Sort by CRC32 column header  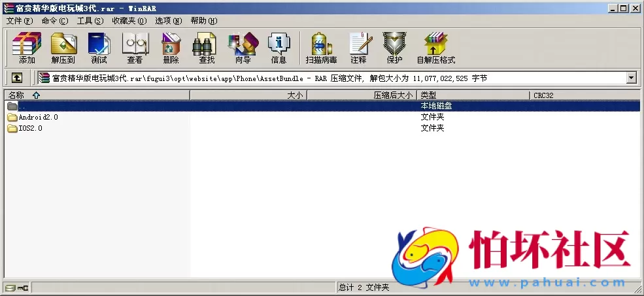(x=585, y=95)
